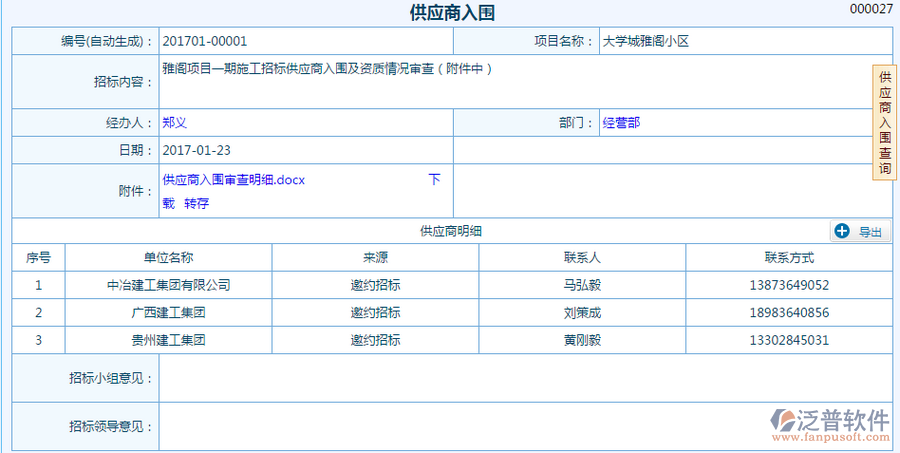Image resolution: width=900 pixels, height=453 pixels.
Task: Click the 转存 link for the attachment
Action: pos(197,203)
